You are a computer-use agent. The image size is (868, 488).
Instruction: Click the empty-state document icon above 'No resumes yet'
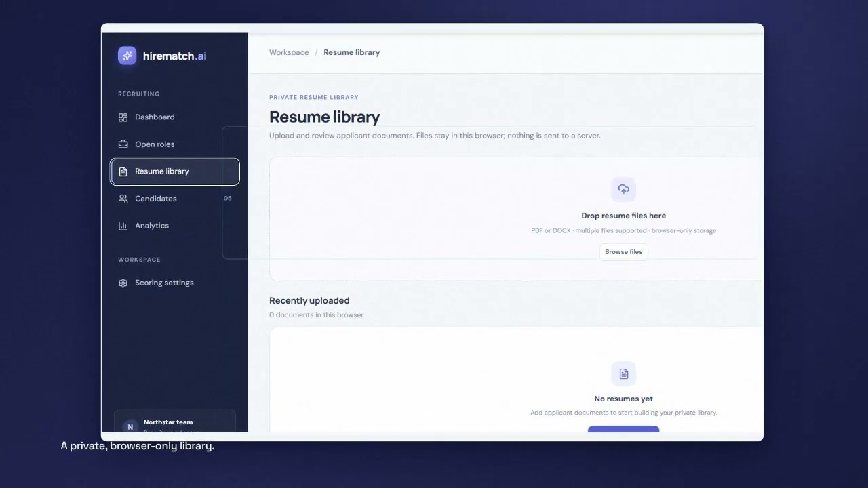point(623,373)
